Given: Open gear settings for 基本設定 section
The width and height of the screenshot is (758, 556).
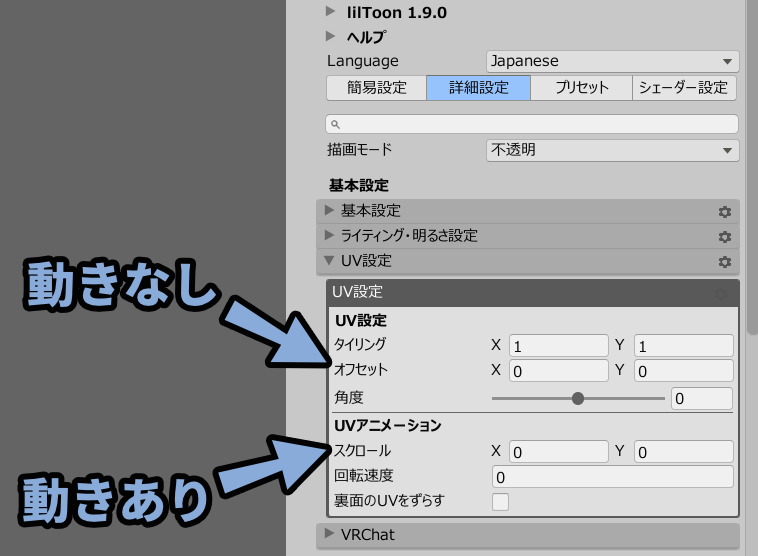Looking at the screenshot, I should click(x=724, y=212).
